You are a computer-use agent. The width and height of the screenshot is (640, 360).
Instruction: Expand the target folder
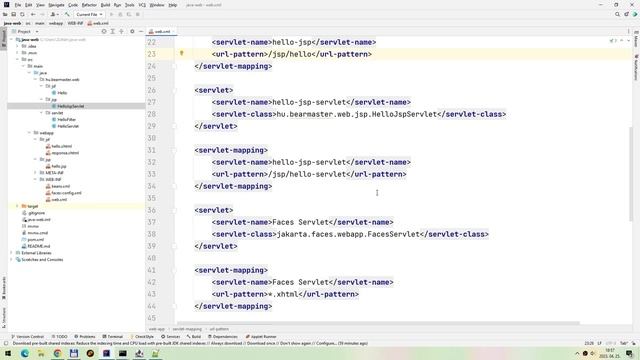click(x=17, y=206)
